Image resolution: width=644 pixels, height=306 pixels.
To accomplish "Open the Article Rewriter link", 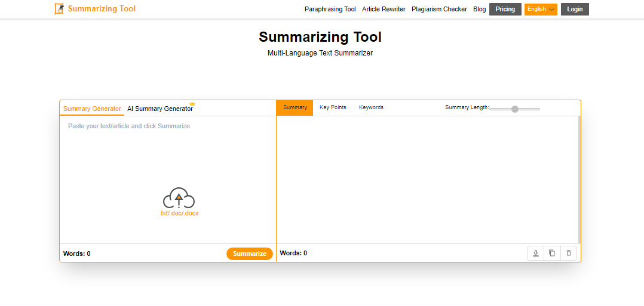I will pos(384,9).
